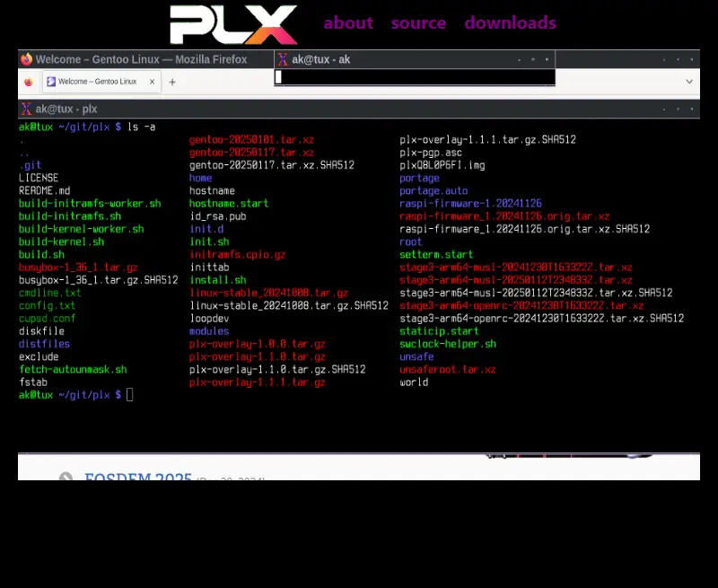
Task: Click linux-stable_20241008.tar.gz.SHA512 entry
Action: click(x=289, y=305)
